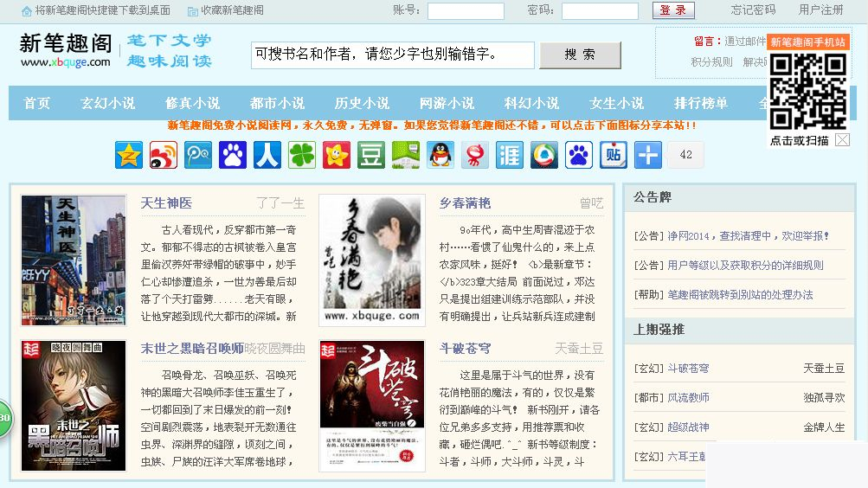Open the 用户注册 registration link
Viewport: 868px width, 488px height.
click(820, 10)
